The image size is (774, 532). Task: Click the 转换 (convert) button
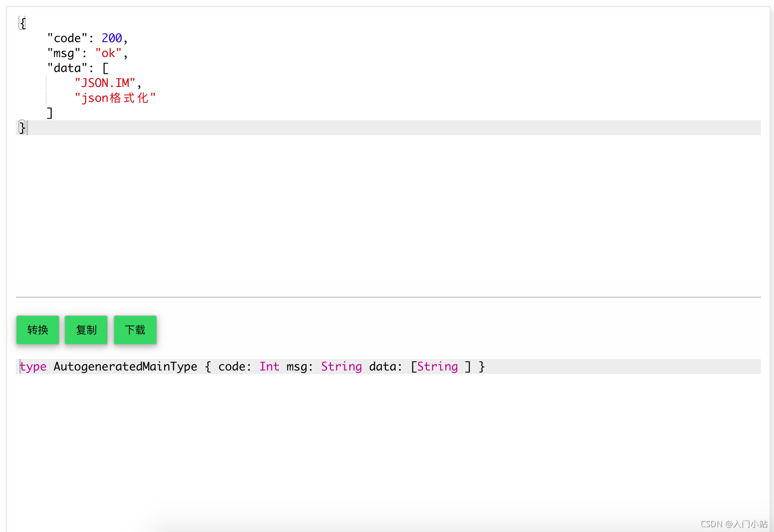38,330
